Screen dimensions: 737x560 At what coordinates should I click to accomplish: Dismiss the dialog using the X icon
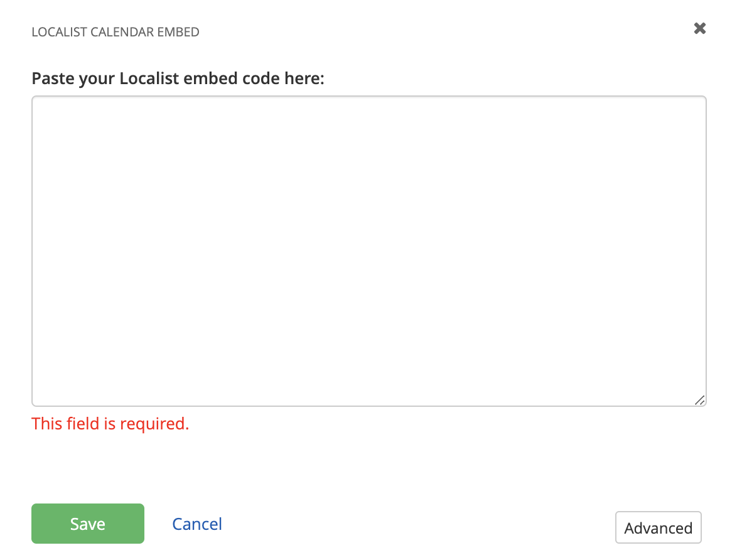click(699, 28)
